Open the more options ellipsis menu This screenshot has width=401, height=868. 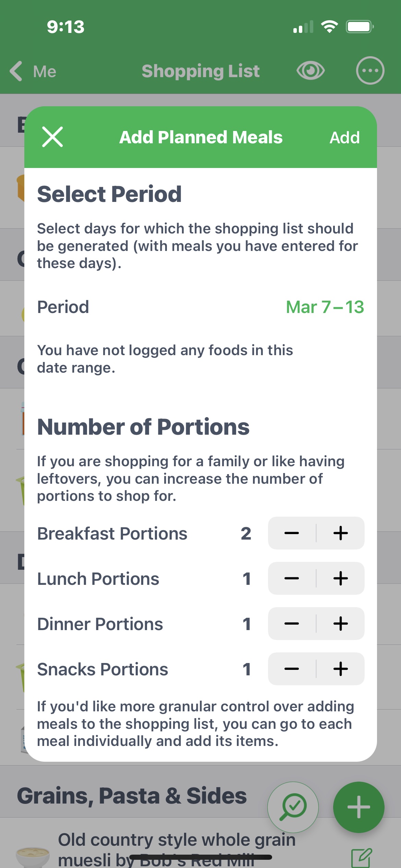[370, 71]
